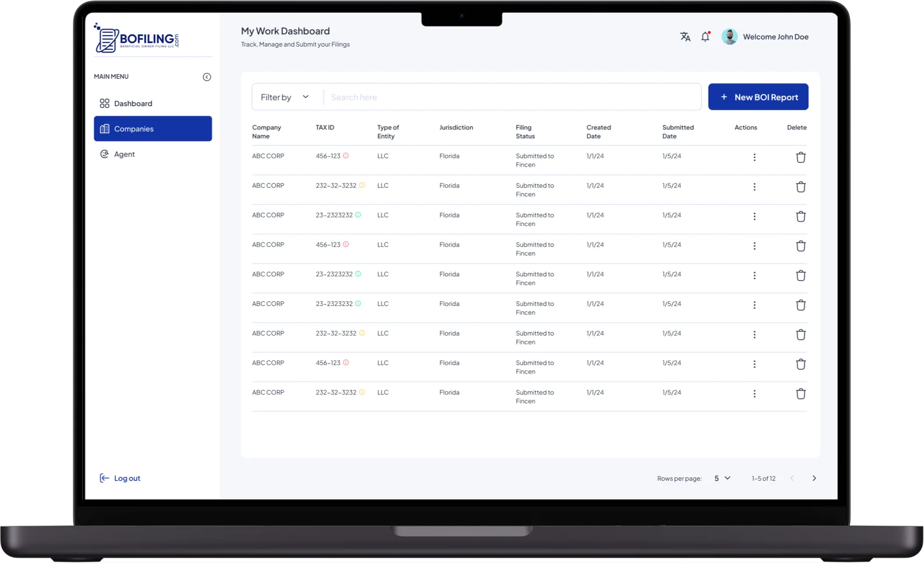
Task: Open Dashboard from the main menu
Action: [153, 104]
